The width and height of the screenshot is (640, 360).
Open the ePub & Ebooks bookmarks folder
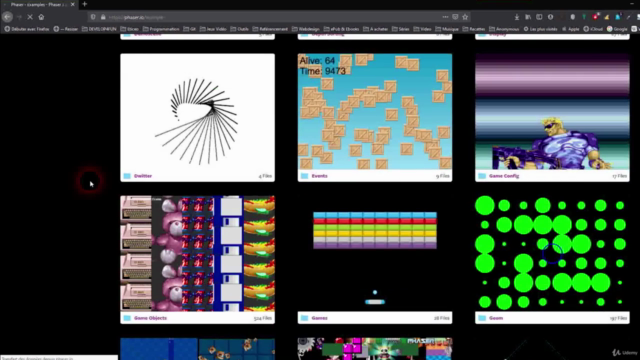[341, 29]
